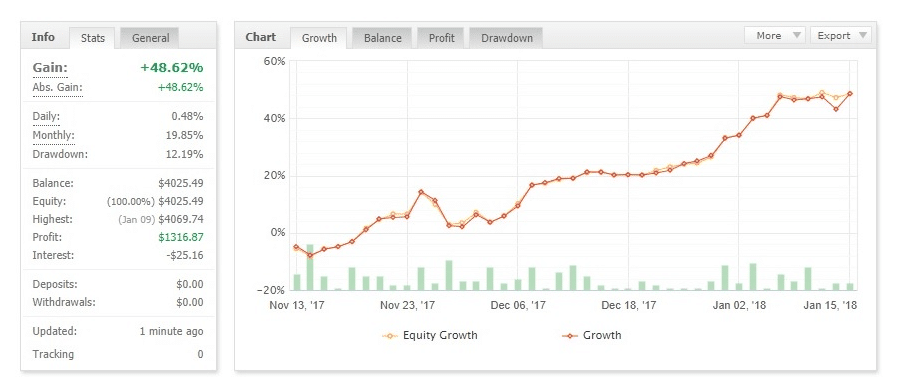This screenshot has height=390, width=900.
Task: Open the General info tab
Action: click(x=150, y=38)
